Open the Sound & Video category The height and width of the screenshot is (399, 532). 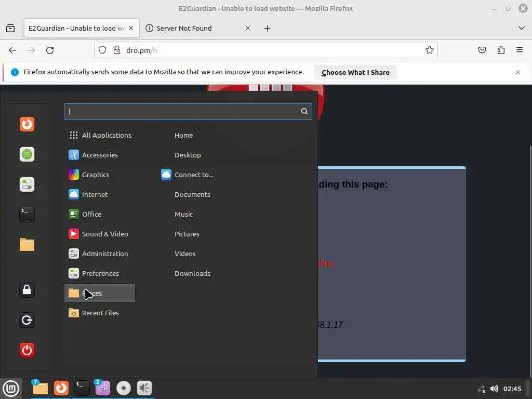pos(100,234)
